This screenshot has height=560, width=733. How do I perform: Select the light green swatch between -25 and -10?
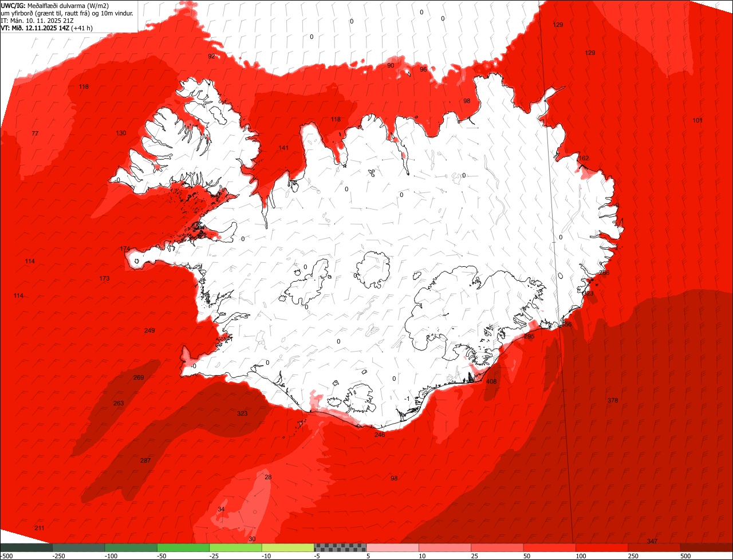(x=235, y=547)
